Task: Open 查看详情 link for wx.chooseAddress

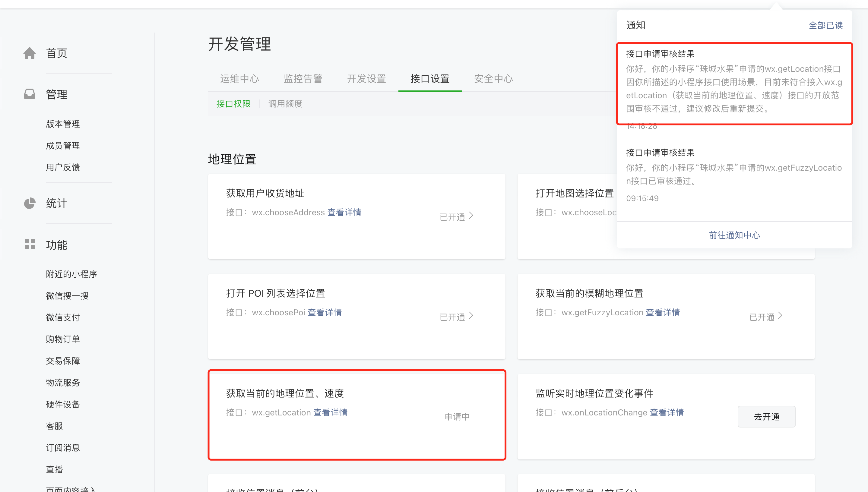Action: point(344,212)
